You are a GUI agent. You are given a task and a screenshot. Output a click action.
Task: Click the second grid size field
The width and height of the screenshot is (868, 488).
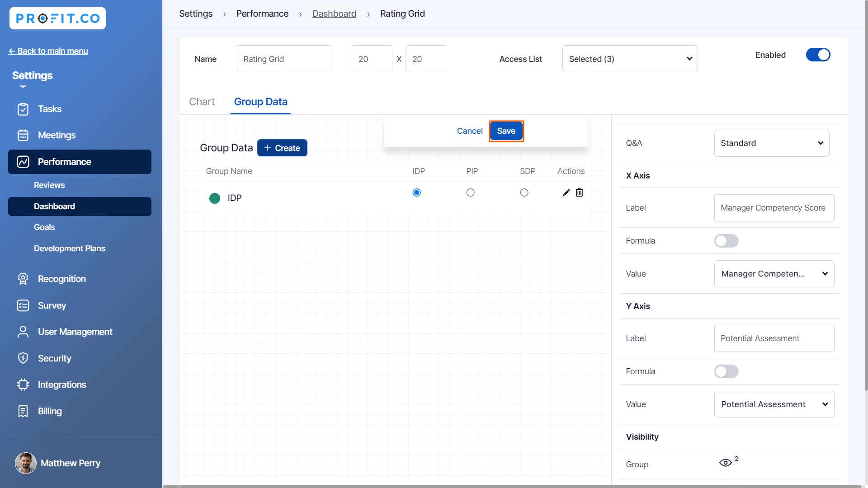point(426,59)
